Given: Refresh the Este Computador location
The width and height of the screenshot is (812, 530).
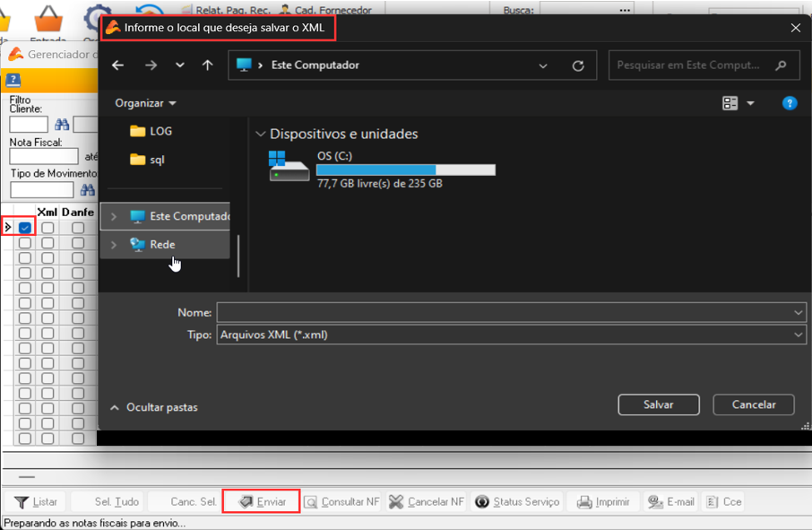Looking at the screenshot, I should pyautogui.click(x=578, y=65).
